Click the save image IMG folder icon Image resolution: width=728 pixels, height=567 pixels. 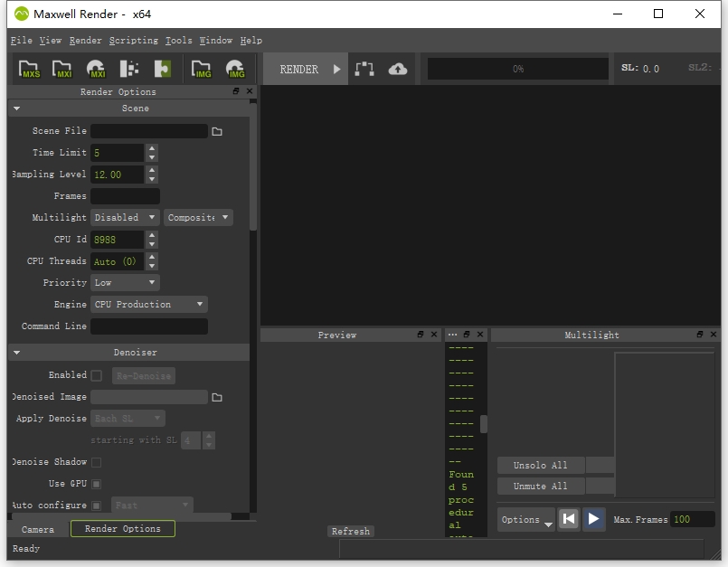click(202, 70)
